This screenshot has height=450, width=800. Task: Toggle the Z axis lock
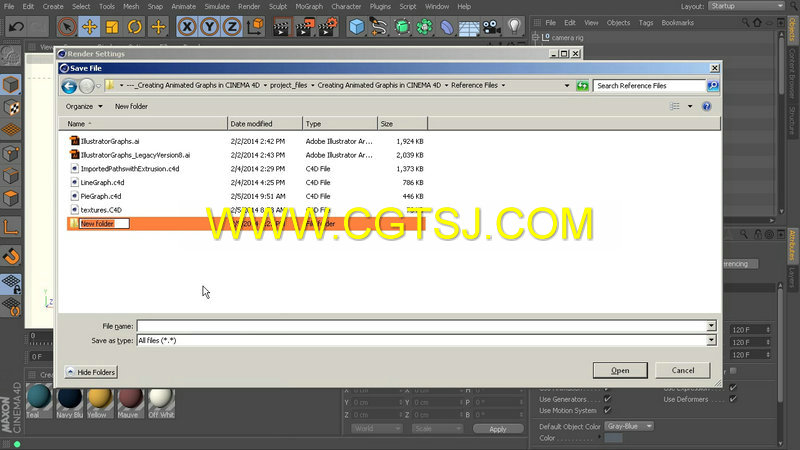pyautogui.click(x=232, y=27)
